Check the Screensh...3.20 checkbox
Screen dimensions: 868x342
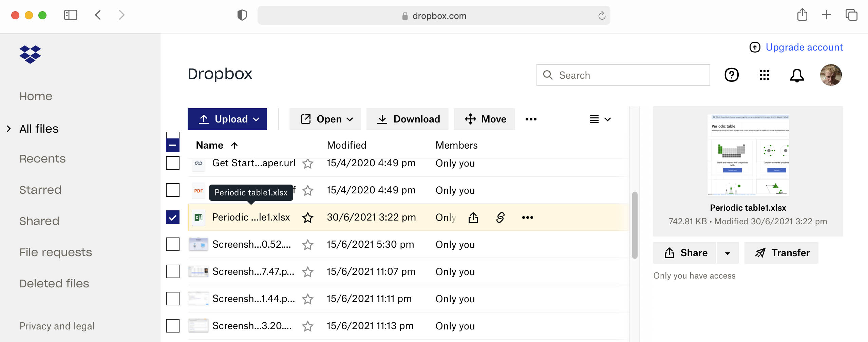[x=173, y=326]
